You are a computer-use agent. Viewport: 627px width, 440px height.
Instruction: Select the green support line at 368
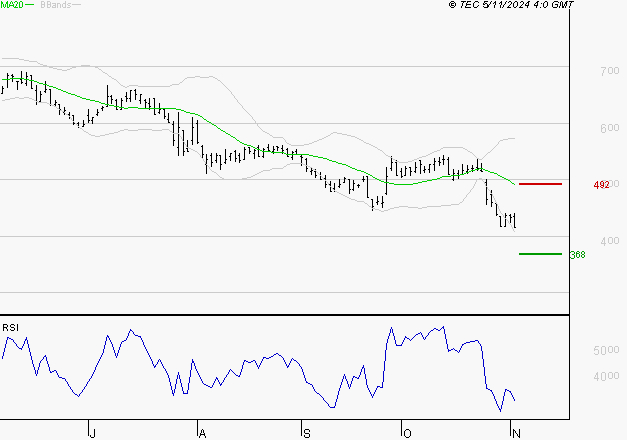tap(540, 254)
